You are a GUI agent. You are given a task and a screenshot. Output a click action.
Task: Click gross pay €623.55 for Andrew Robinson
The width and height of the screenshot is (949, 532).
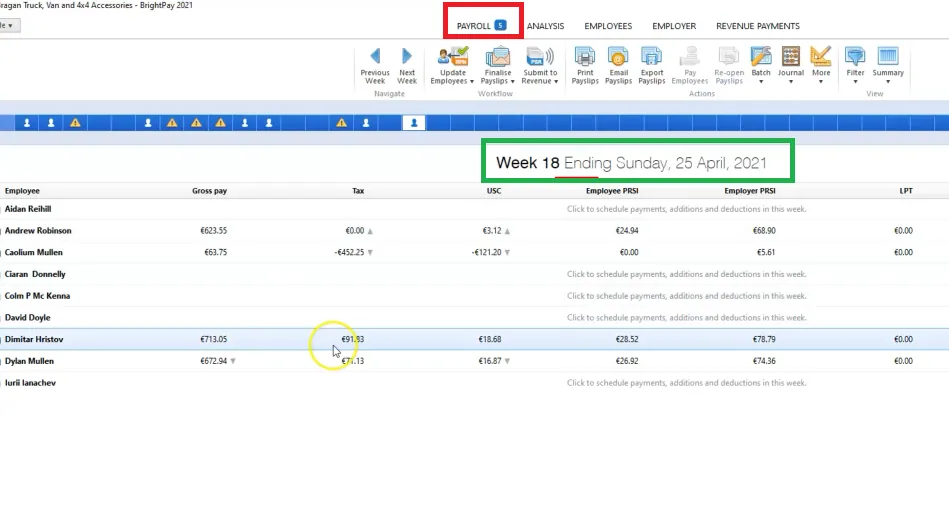[214, 231]
